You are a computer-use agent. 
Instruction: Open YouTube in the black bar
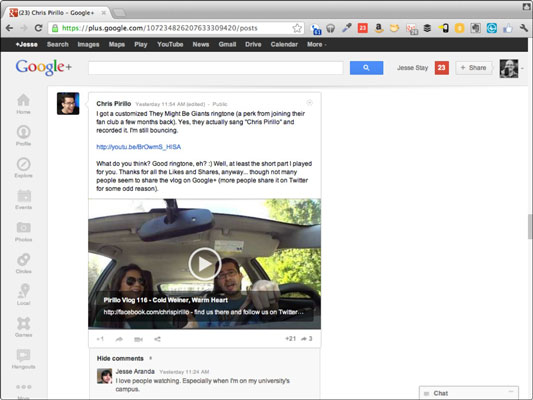(x=170, y=45)
